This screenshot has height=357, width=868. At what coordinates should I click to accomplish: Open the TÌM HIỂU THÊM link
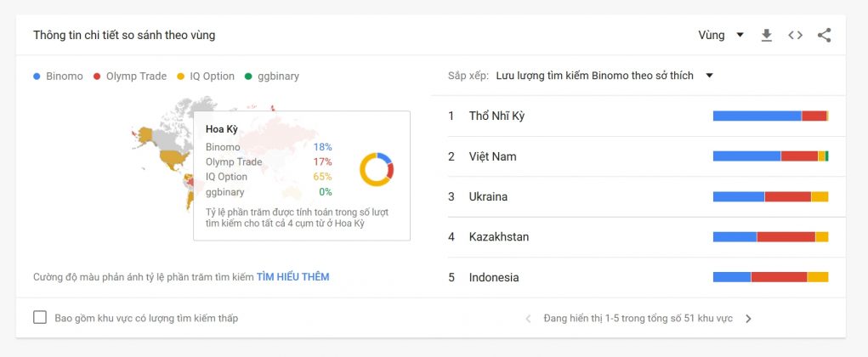point(292,277)
